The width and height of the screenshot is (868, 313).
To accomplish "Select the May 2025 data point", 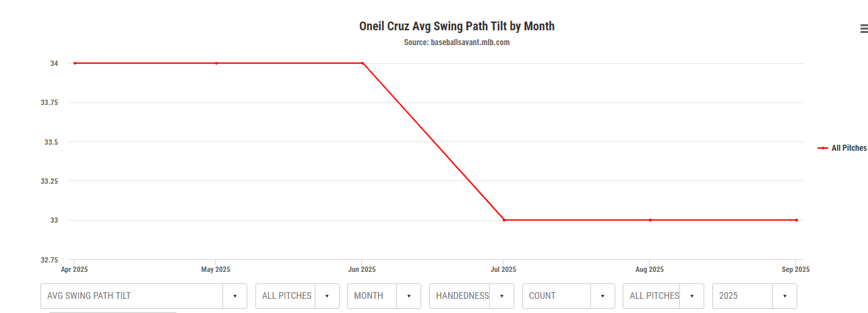I will pos(216,63).
